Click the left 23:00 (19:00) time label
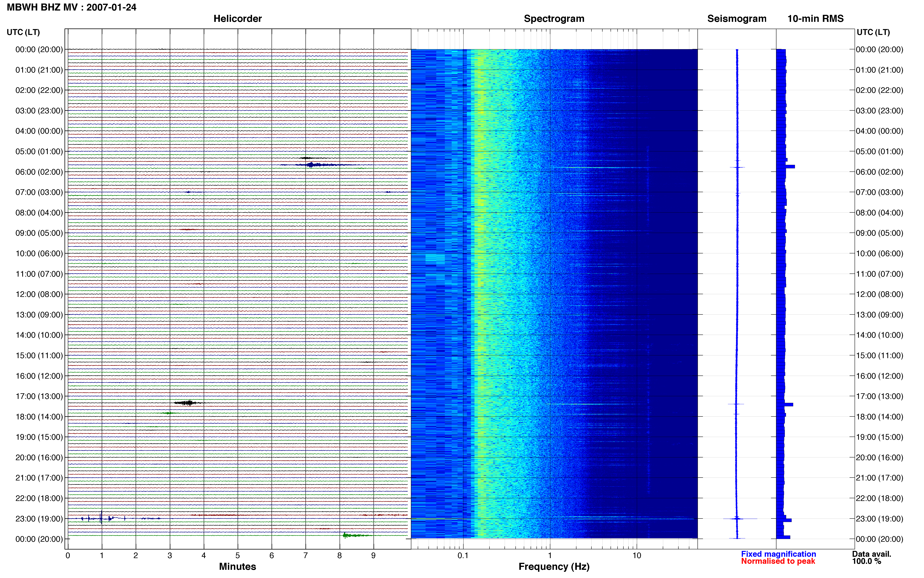 click(x=39, y=519)
